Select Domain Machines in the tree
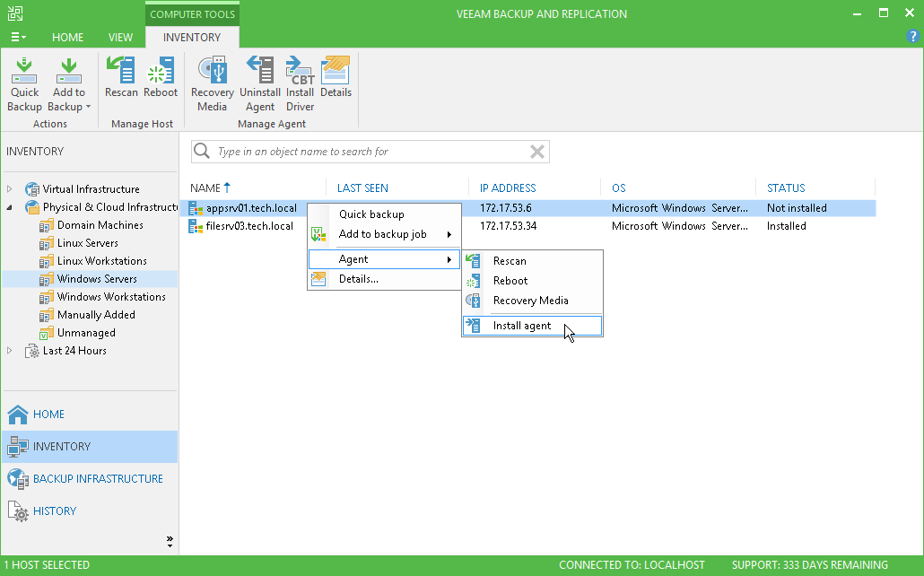 coord(100,225)
